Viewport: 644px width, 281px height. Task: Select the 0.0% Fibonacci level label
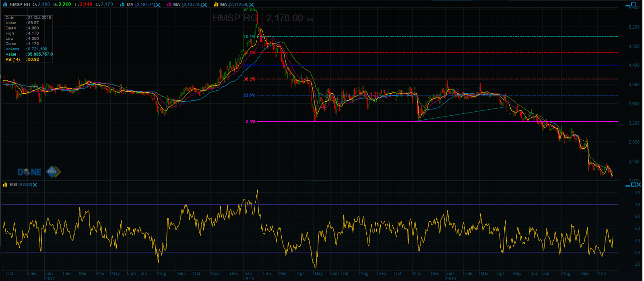click(x=251, y=122)
